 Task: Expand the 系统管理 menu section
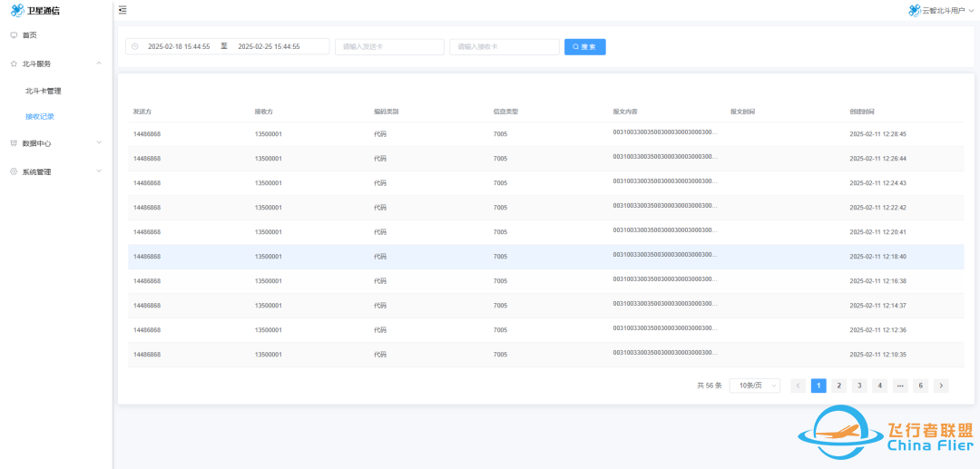(98, 171)
